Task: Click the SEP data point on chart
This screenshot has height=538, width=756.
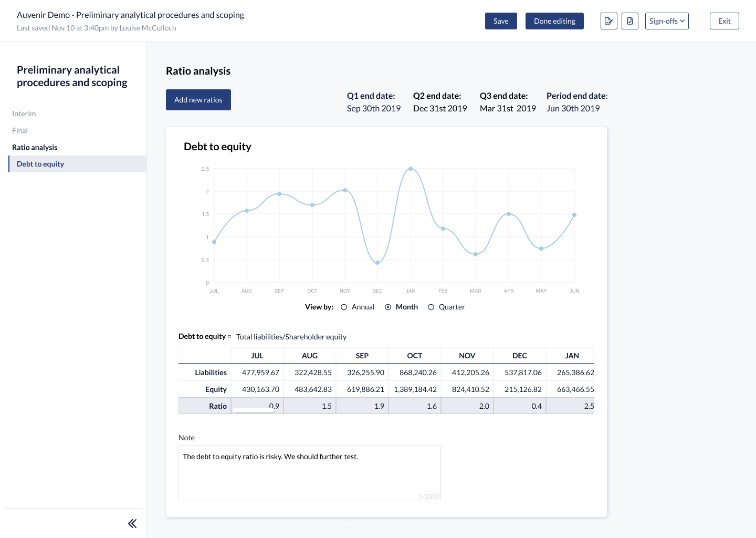Action: pos(279,194)
